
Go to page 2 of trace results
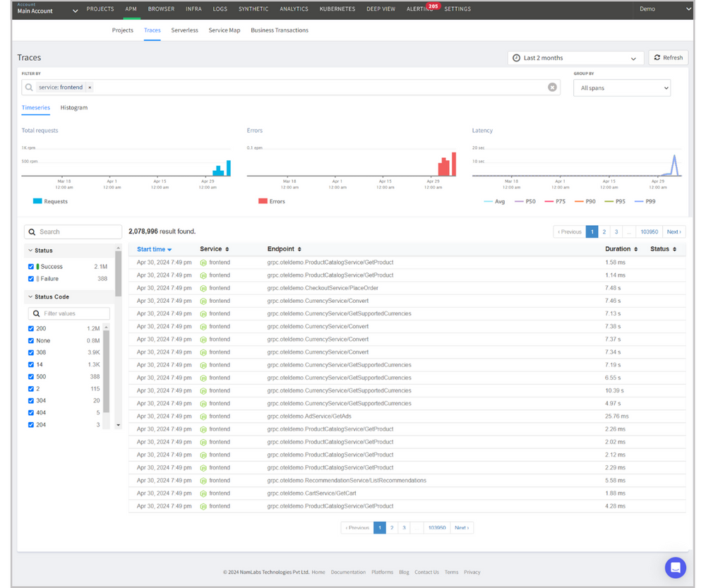pos(604,231)
